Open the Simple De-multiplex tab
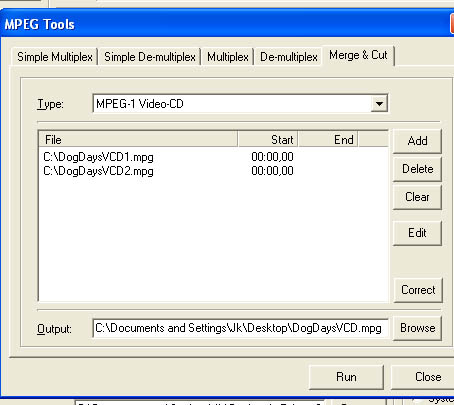454x405 pixels. [150, 57]
